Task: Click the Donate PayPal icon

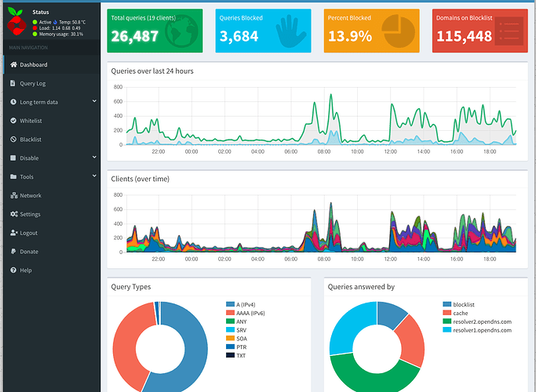Action: click(13, 252)
